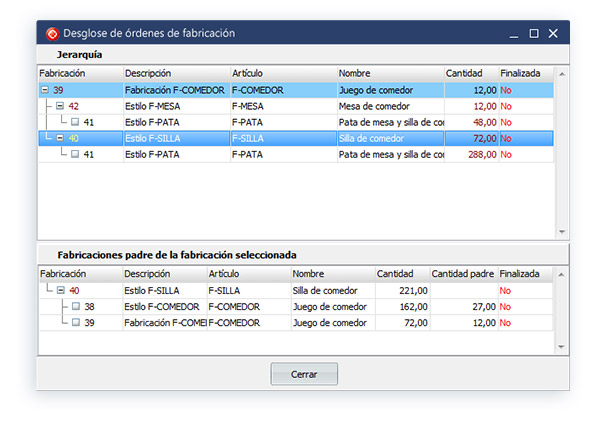This screenshot has width=600, height=427.
Task: Click the red app icon in title bar
Action: click(51, 33)
